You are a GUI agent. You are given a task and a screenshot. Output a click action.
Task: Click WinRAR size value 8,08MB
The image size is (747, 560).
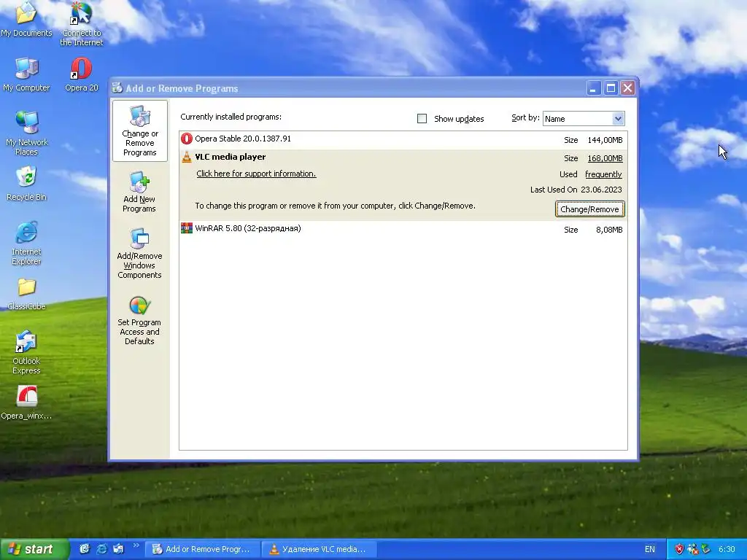pyautogui.click(x=609, y=230)
